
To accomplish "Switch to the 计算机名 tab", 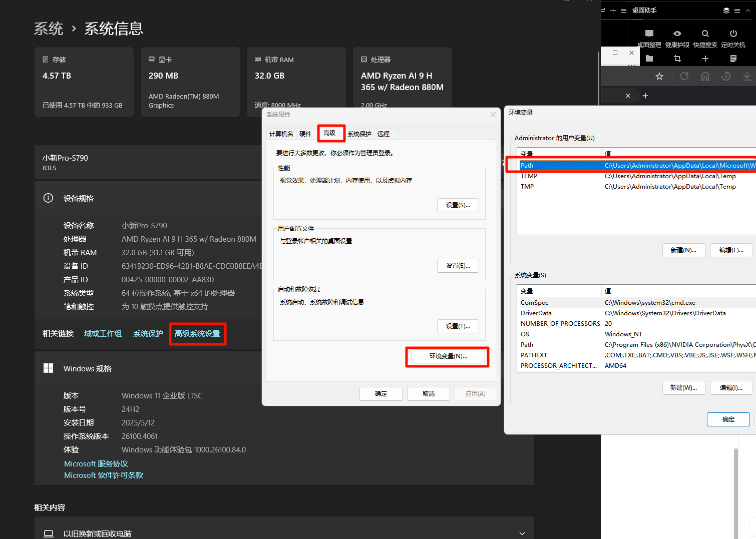I will (x=281, y=134).
